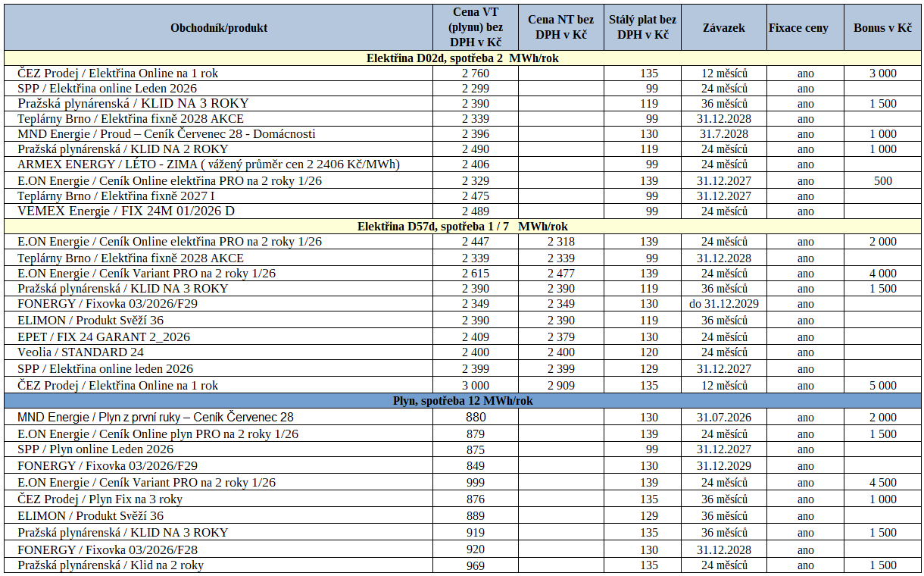924x576 pixels.
Task: Select the Fixace ceny column header
Action: (x=798, y=28)
